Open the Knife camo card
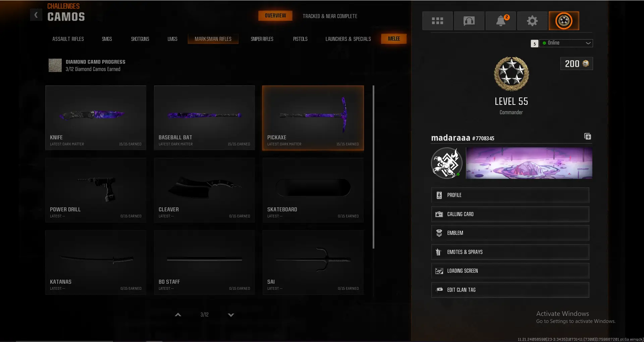 coord(96,118)
